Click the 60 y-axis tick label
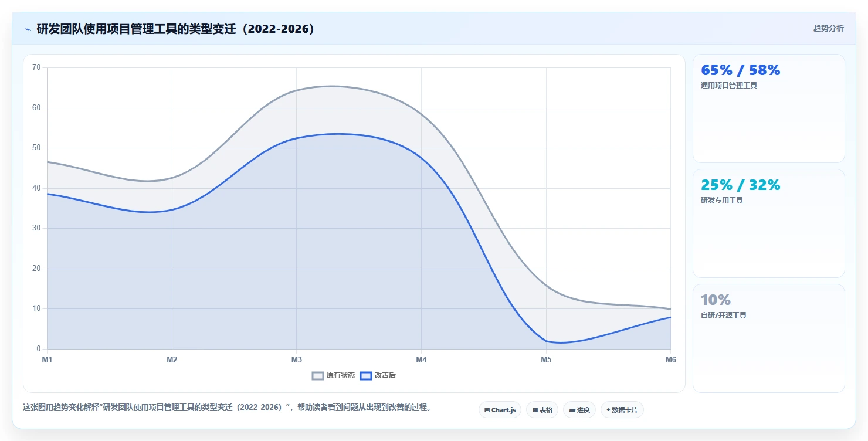This screenshot has height=441, width=868. [36, 108]
